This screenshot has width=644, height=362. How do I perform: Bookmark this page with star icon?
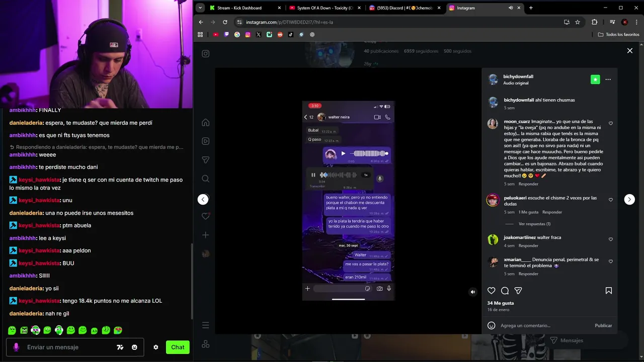click(578, 22)
